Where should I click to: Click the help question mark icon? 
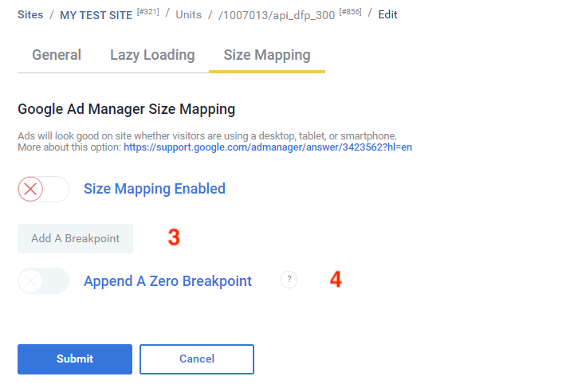(289, 280)
